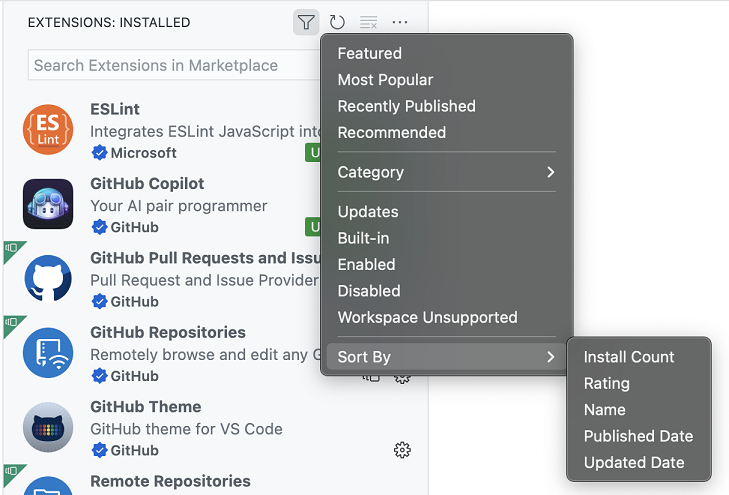Viewport: 729px width, 495px height.
Task: Expand the Category submenu
Action: (x=446, y=172)
